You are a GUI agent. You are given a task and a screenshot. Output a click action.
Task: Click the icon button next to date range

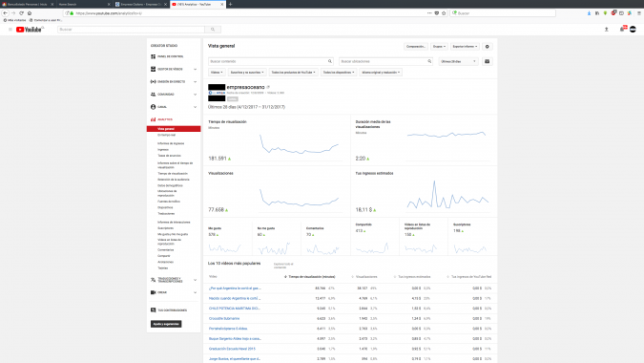tap(488, 61)
